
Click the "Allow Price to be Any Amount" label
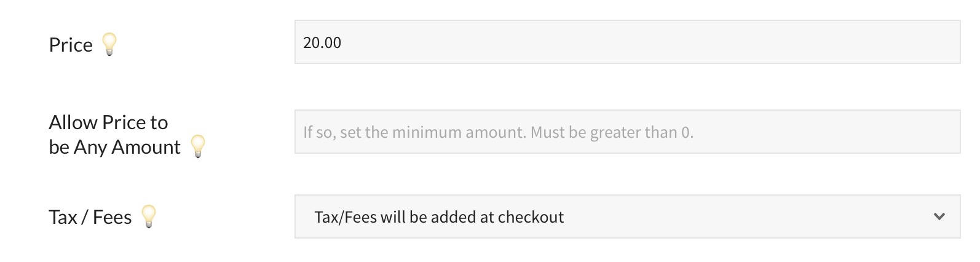tap(114, 135)
